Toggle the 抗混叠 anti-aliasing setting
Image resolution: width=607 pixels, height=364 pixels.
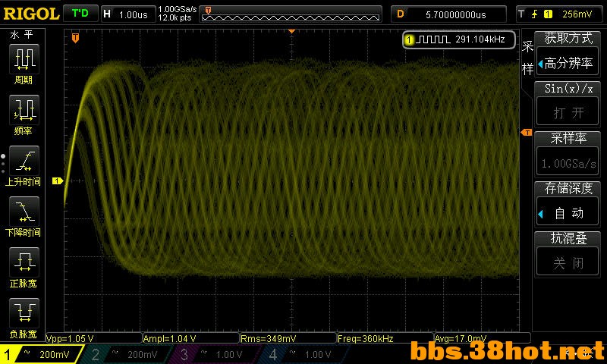pyautogui.click(x=568, y=254)
